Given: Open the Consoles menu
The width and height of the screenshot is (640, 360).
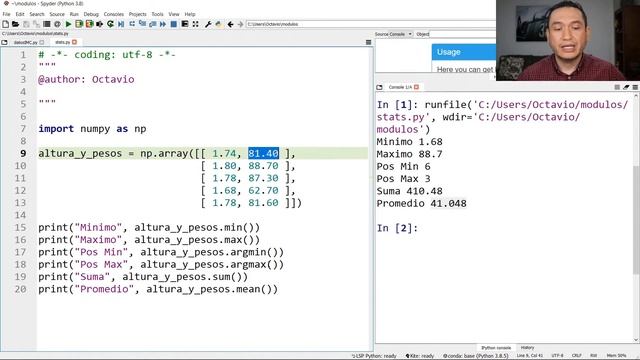Looking at the screenshot, I should click(113, 14).
